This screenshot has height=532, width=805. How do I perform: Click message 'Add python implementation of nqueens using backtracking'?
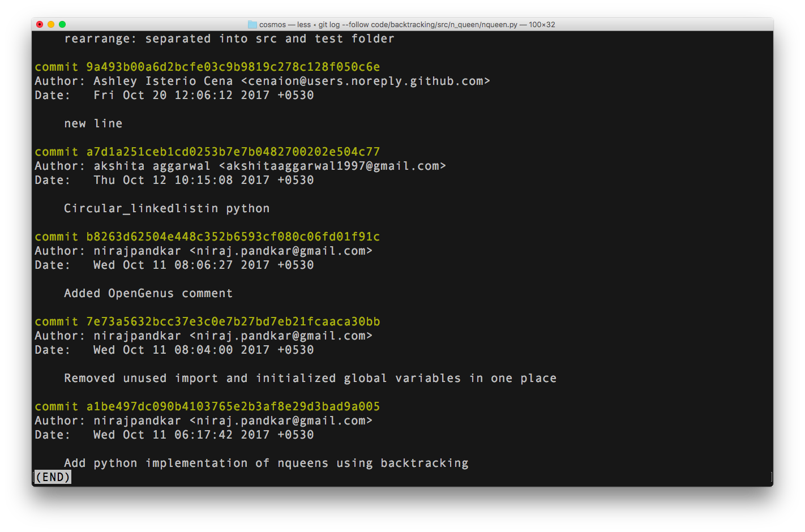coord(267,463)
